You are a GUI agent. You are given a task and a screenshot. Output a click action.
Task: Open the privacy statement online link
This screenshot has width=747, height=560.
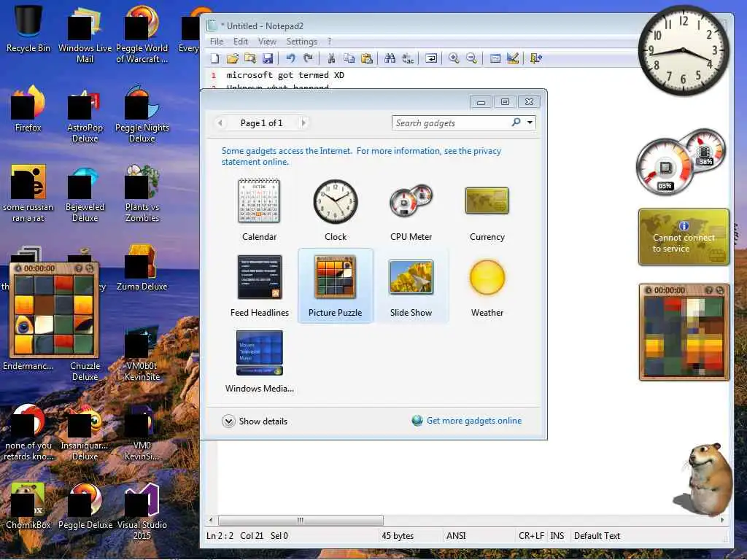click(362, 156)
